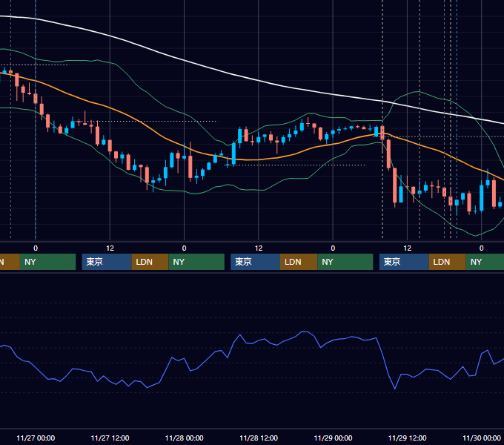
Task: Select the 11/29 00:00 date label
Action: [x=333, y=438]
